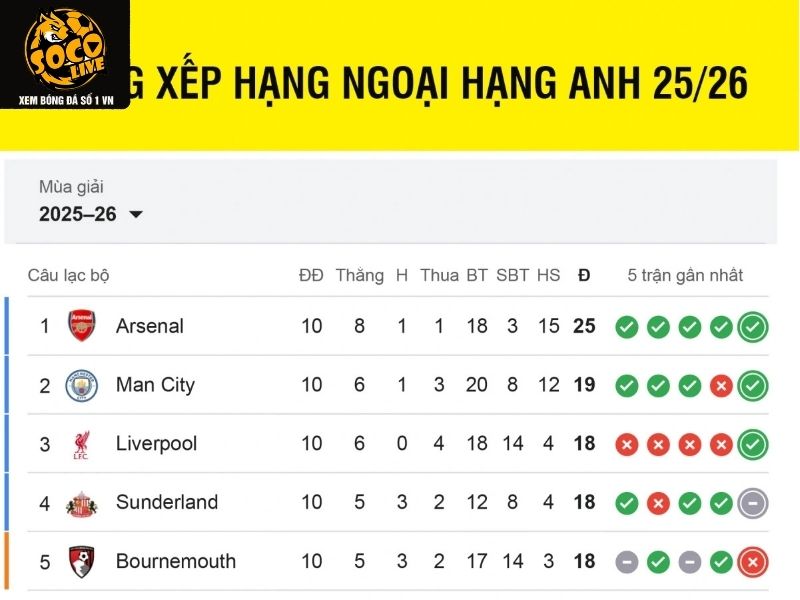Click Liverpool's latest match win icon
Screen dimensions: 800x600
753,445
